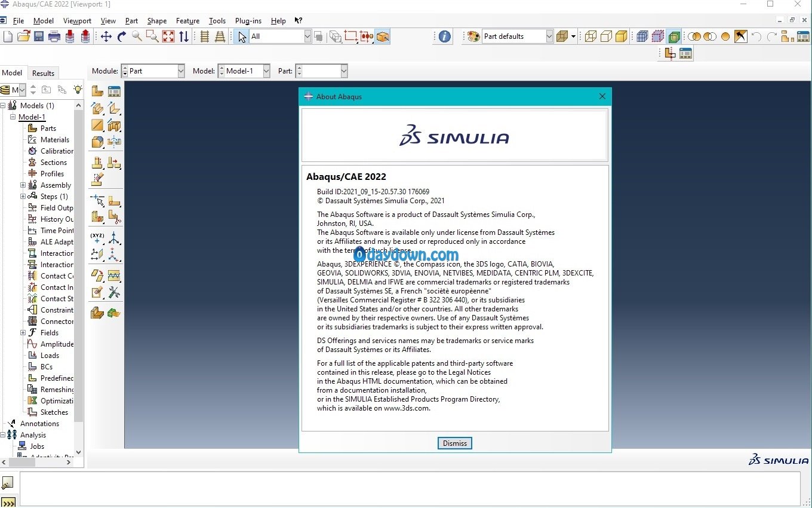Image resolution: width=812 pixels, height=508 pixels.
Task: Select the Create Cut Extrude tool
Action: [x=114, y=125]
